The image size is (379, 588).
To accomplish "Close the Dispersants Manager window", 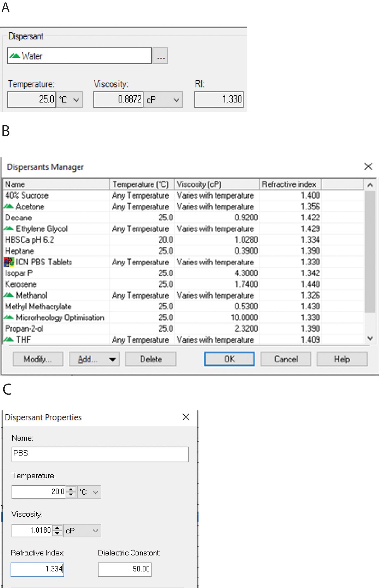I will [x=368, y=166].
